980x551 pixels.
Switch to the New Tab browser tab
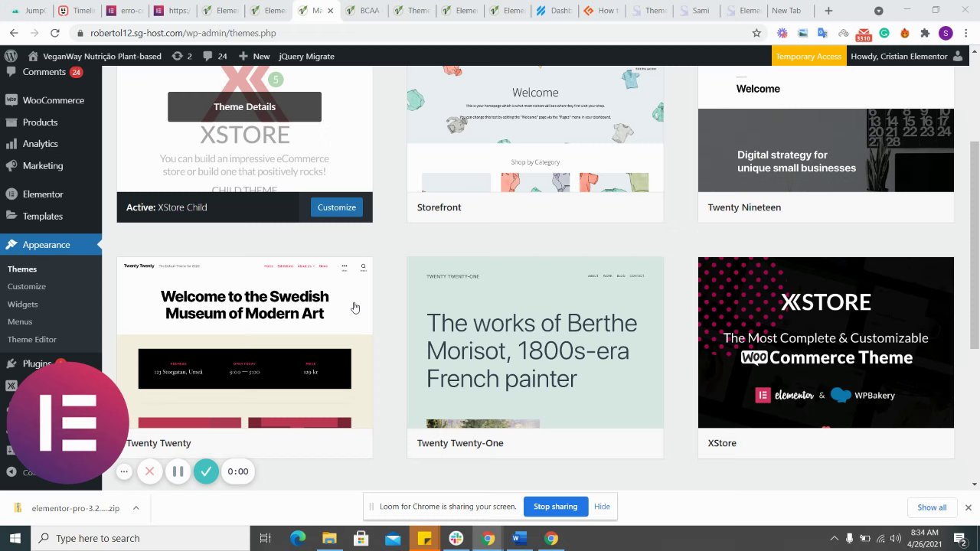(x=789, y=11)
